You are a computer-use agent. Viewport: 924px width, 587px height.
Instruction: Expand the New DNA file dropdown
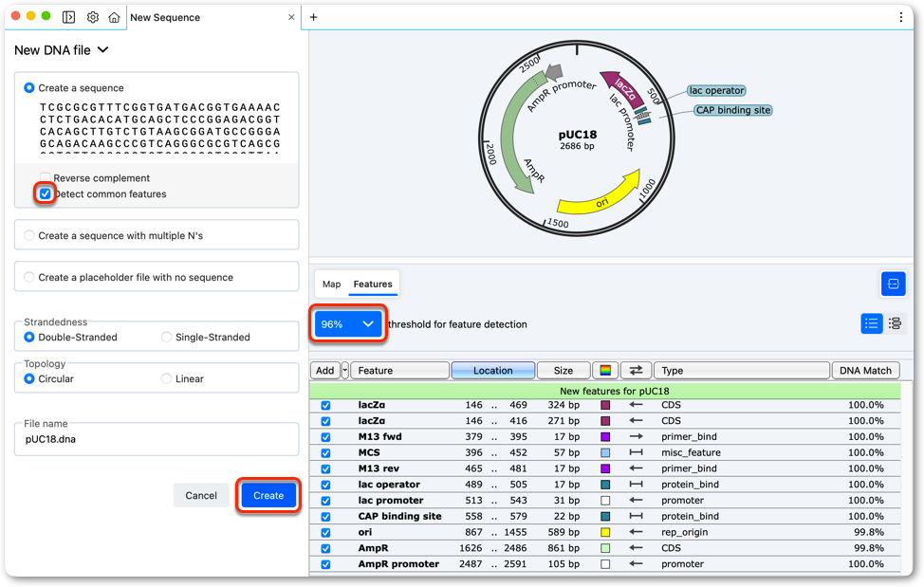[62, 50]
